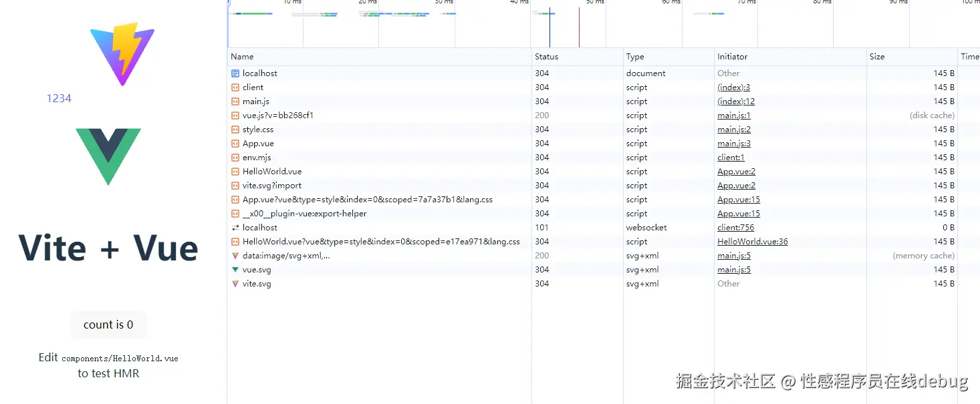Click the 101 status of websocket row
This screenshot has height=404, width=980.
click(541, 228)
